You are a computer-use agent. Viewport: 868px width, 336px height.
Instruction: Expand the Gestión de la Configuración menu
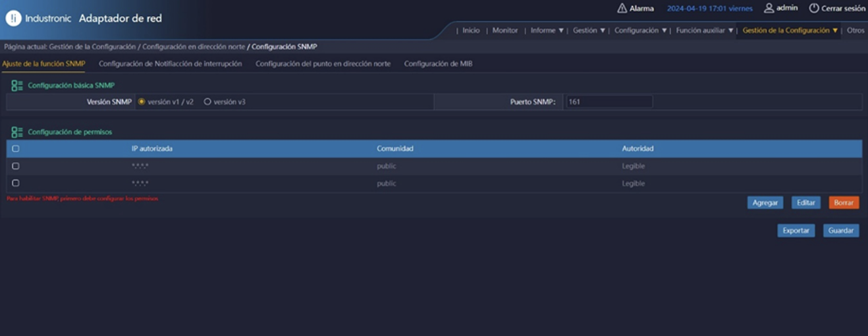[790, 30]
